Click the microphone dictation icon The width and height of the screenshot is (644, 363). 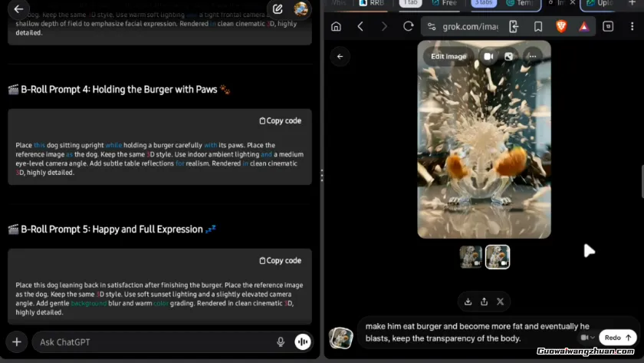click(281, 342)
